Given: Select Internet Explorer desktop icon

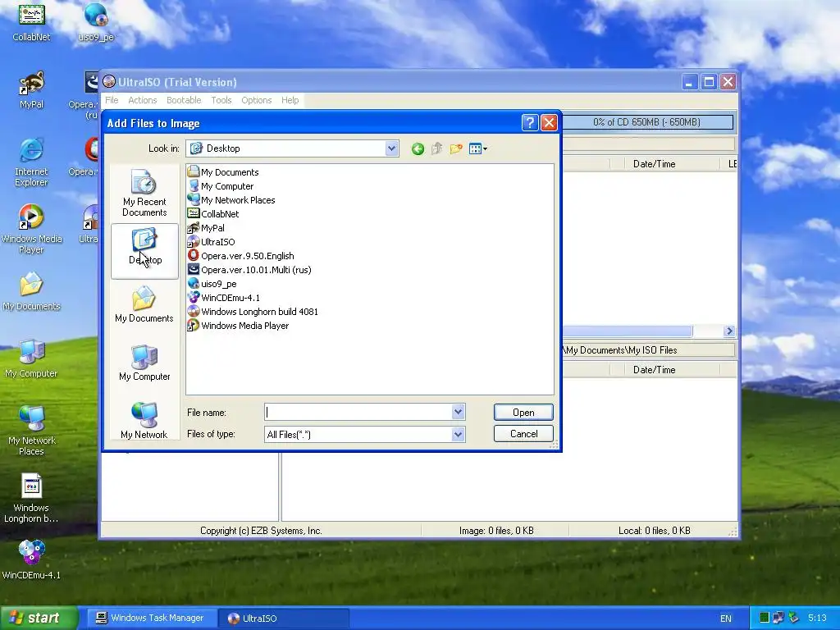Looking at the screenshot, I should (31, 162).
